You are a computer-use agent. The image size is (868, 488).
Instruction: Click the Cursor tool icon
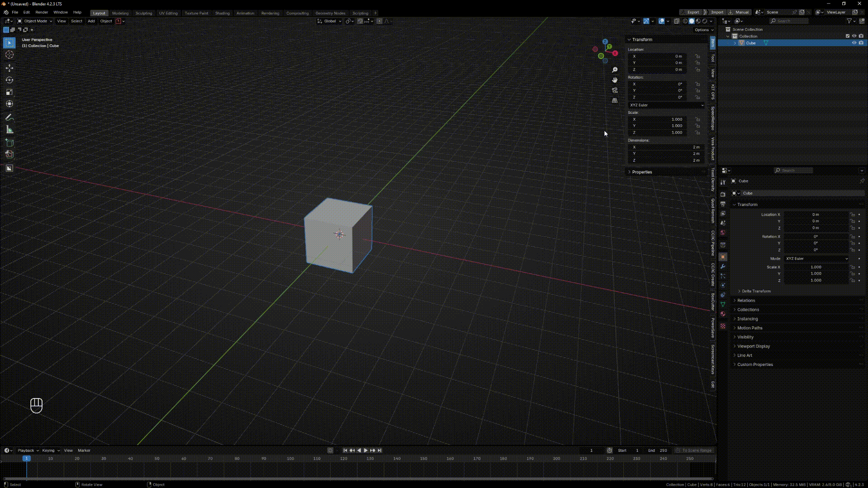[x=9, y=55]
